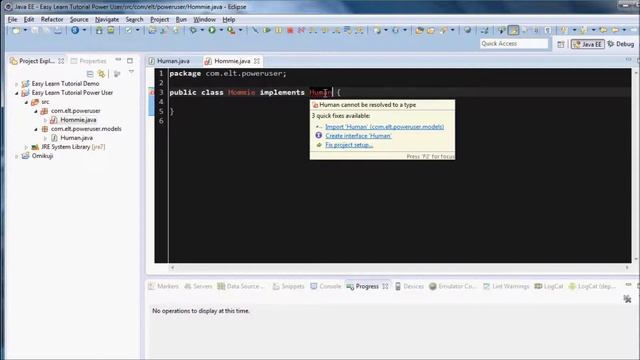Click the Debug perspective label button
Image resolution: width=640 pixels, height=360 pixels.
coord(625,44)
